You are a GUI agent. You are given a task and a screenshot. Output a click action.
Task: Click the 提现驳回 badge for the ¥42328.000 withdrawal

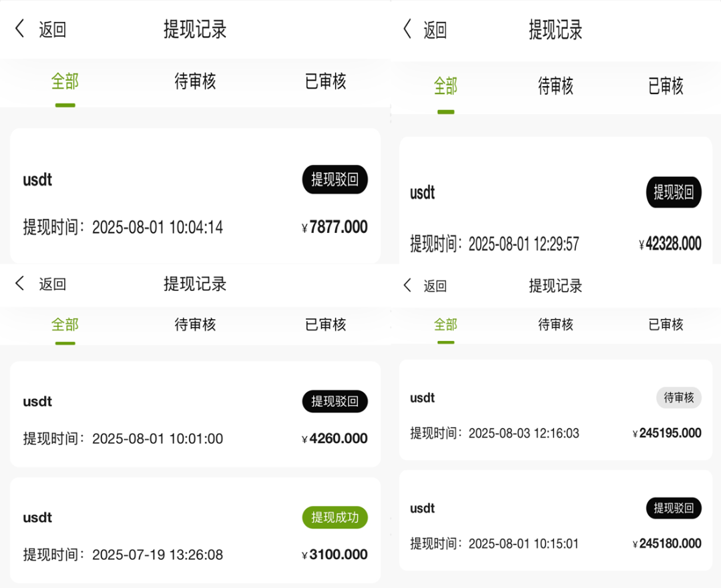674,192
